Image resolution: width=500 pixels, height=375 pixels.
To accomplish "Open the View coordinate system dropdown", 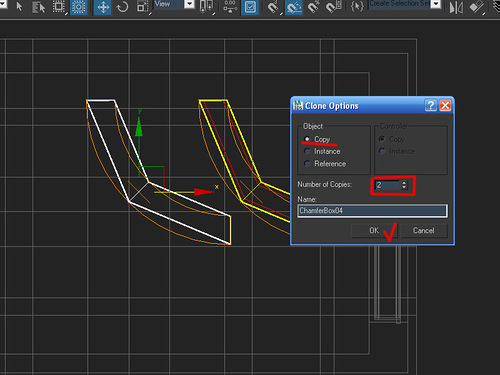I will pos(189,4).
